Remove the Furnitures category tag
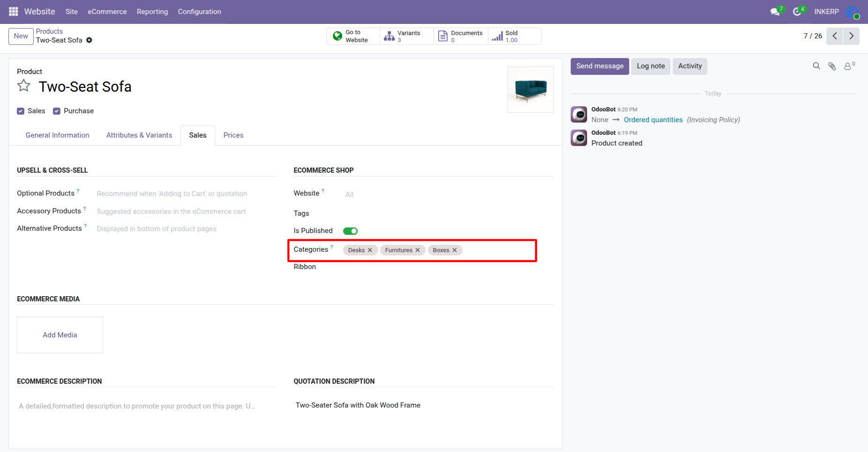 pyautogui.click(x=418, y=250)
